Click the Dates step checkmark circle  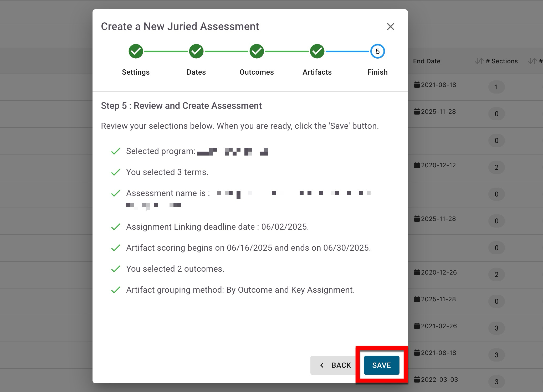196,51
